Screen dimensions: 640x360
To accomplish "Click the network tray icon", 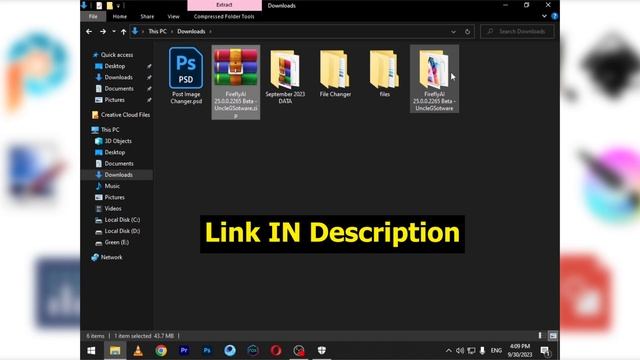I will 471,351.
